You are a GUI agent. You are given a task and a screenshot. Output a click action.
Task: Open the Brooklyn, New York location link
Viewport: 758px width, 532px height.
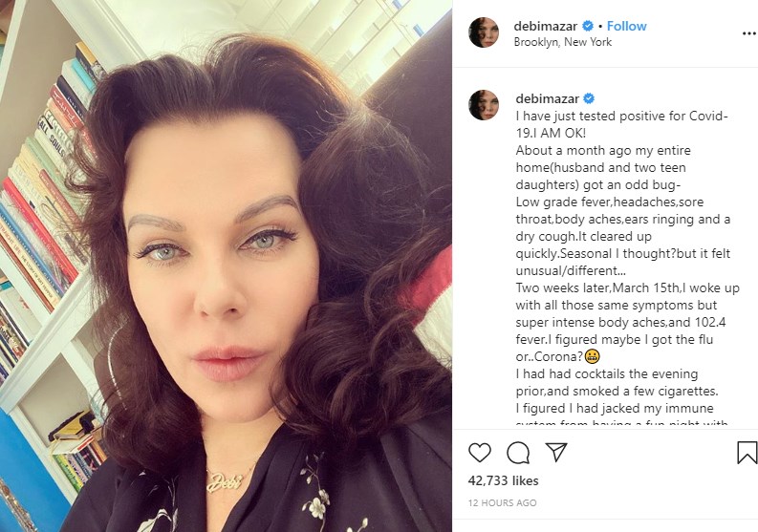563,42
